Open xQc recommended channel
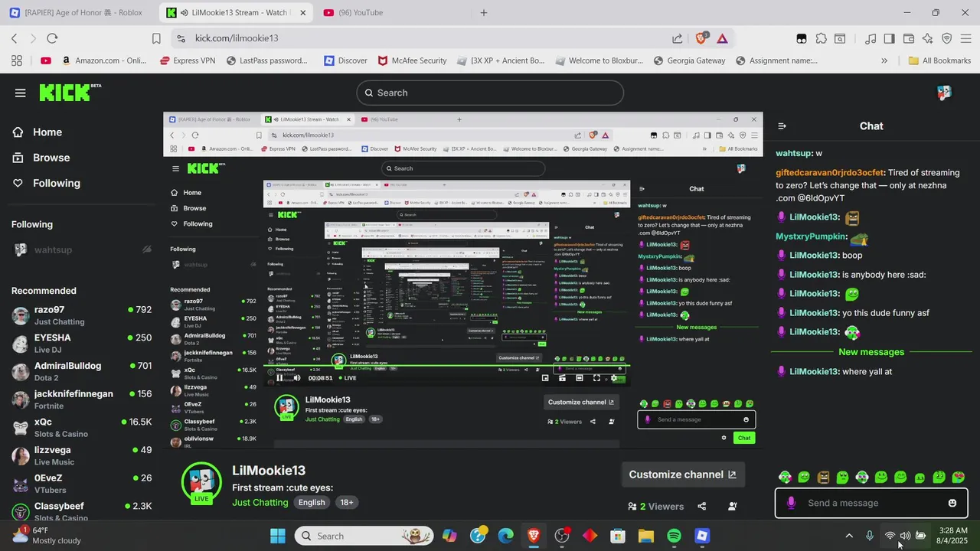980x551 pixels. (81, 428)
